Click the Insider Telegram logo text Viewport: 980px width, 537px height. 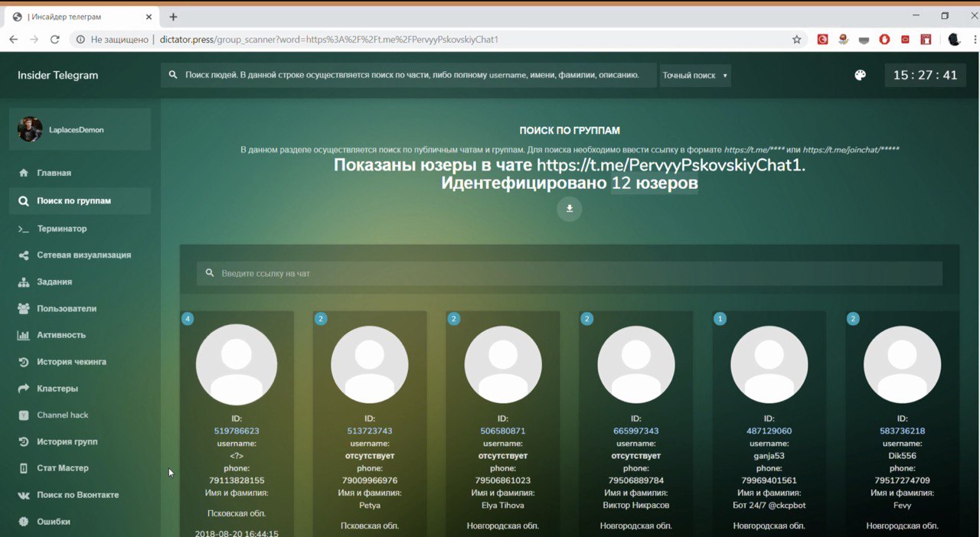point(58,75)
